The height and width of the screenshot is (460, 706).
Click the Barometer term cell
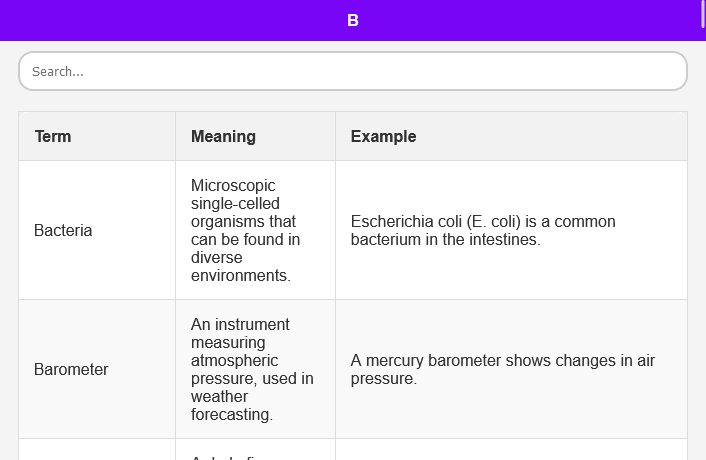click(x=71, y=369)
